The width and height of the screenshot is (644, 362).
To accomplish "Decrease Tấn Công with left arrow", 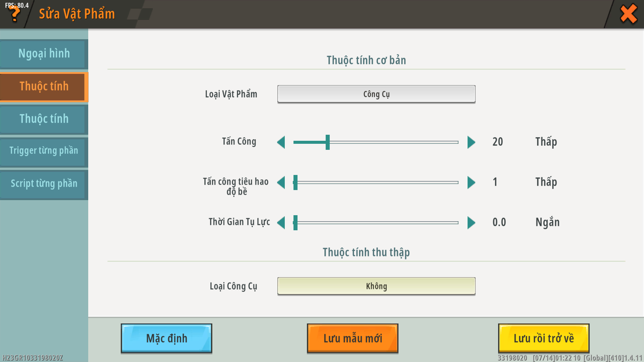I will [281, 142].
